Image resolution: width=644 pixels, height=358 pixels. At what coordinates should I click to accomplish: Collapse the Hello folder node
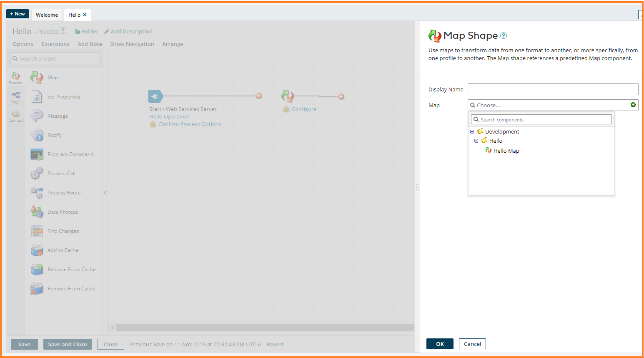pyautogui.click(x=476, y=141)
